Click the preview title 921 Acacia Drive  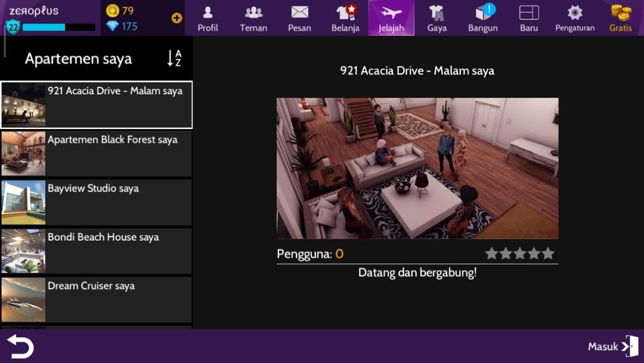tap(417, 70)
